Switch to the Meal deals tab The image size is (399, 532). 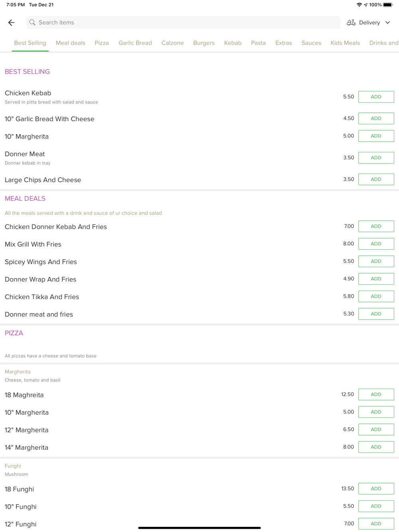point(70,43)
